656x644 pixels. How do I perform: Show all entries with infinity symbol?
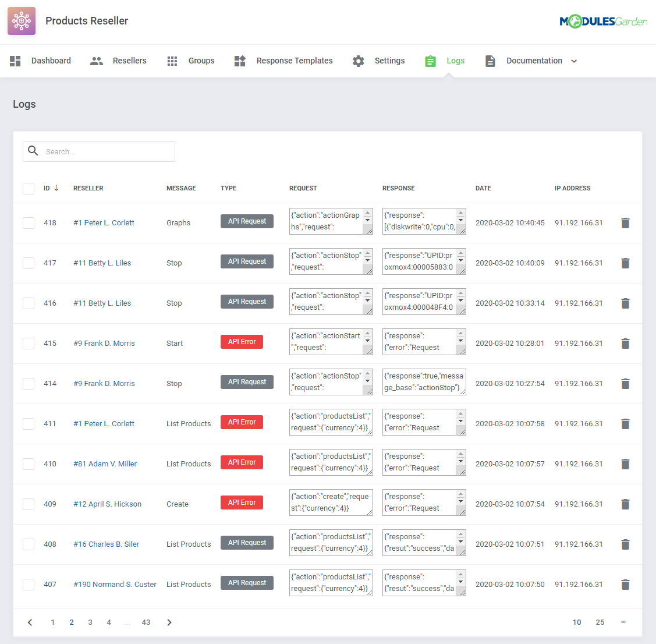(623, 622)
